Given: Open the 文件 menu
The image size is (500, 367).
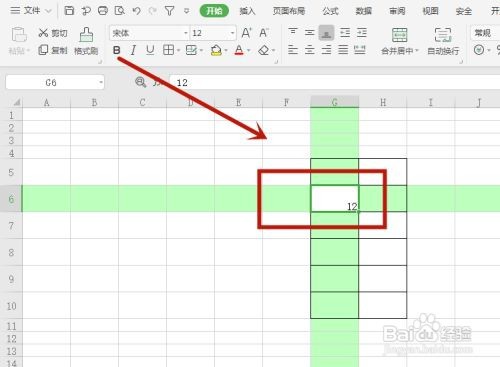Looking at the screenshot, I should [x=31, y=11].
